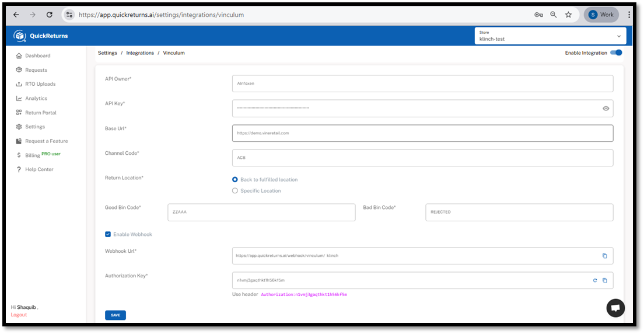Expand the Store klinch-test dropdown
This screenshot has height=334, width=644.
coord(550,36)
